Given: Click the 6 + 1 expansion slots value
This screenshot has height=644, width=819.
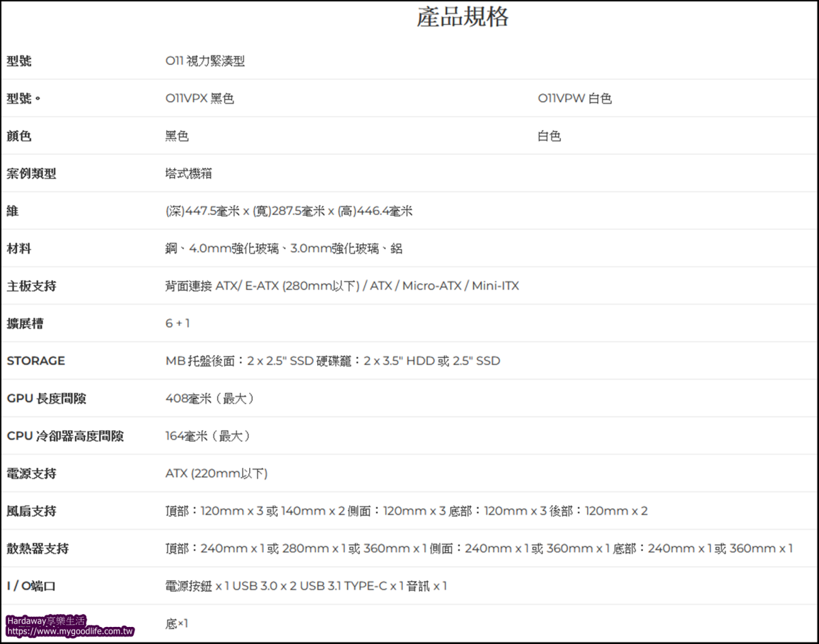Looking at the screenshot, I should [177, 324].
